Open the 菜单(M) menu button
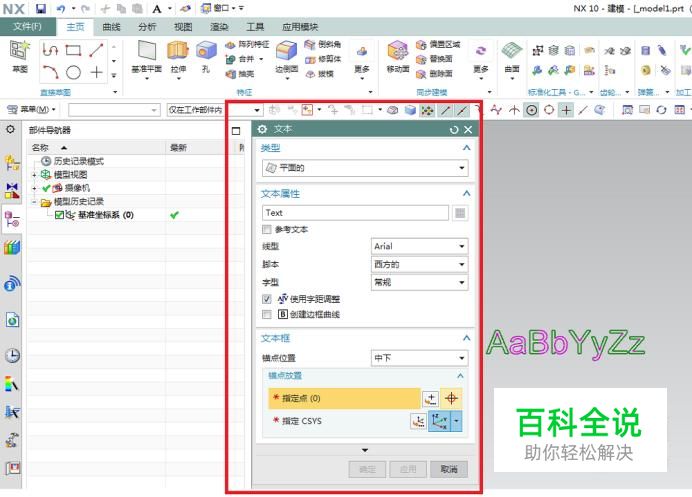 coord(32,109)
